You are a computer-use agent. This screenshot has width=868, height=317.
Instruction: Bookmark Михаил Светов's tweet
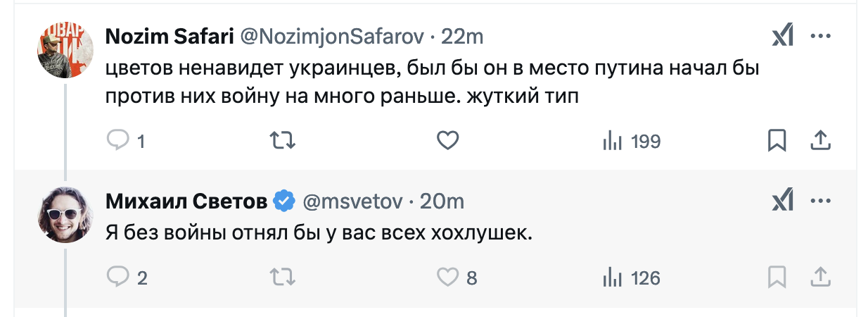[x=777, y=277]
